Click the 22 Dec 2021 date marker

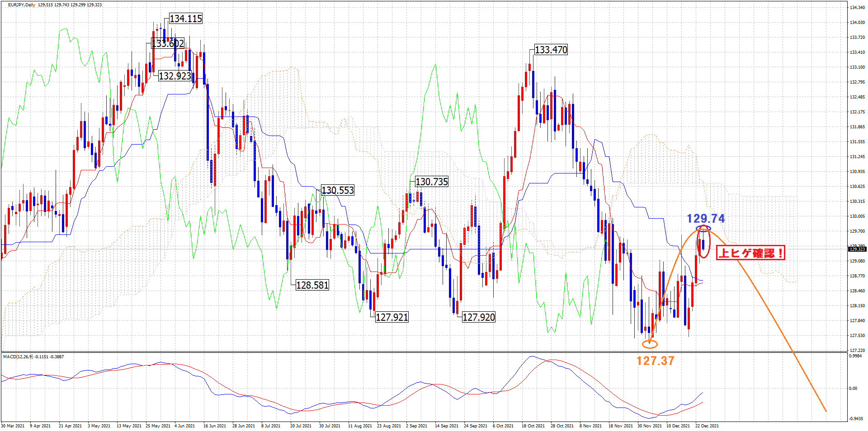tap(707, 426)
